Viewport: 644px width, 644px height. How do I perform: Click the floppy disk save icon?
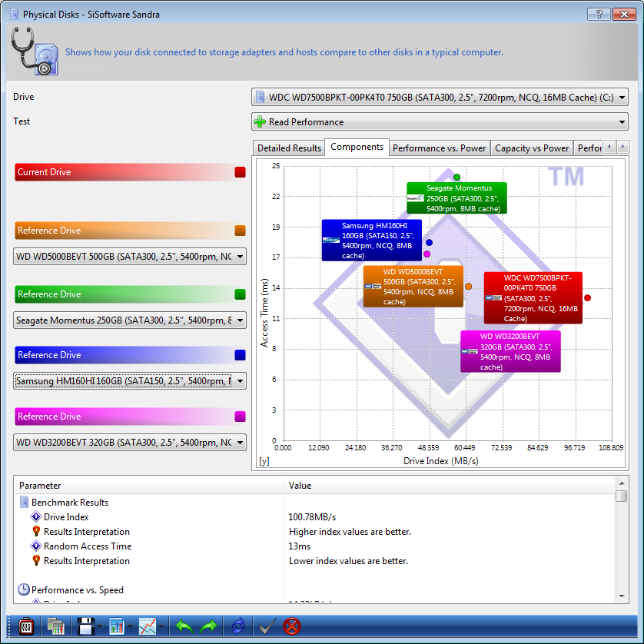(x=85, y=627)
